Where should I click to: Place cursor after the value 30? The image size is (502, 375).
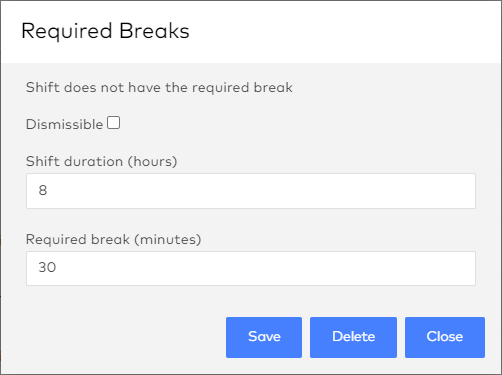57,267
